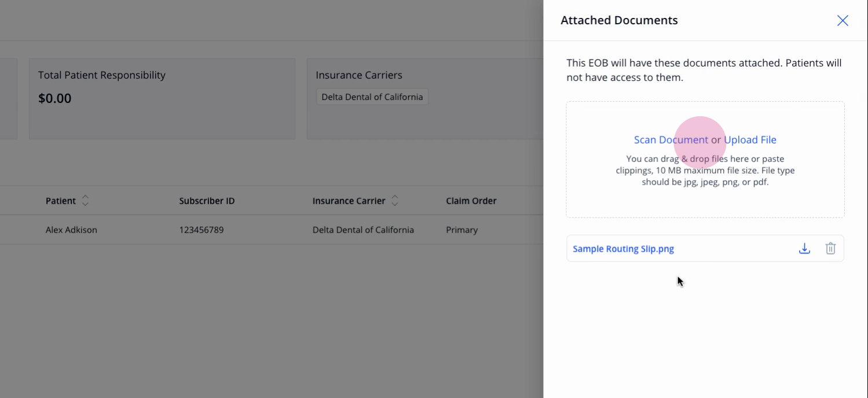Viewport: 868px width, 398px height.
Task: Select patient name Alex Adkison
Action: (x=71, y=230)
